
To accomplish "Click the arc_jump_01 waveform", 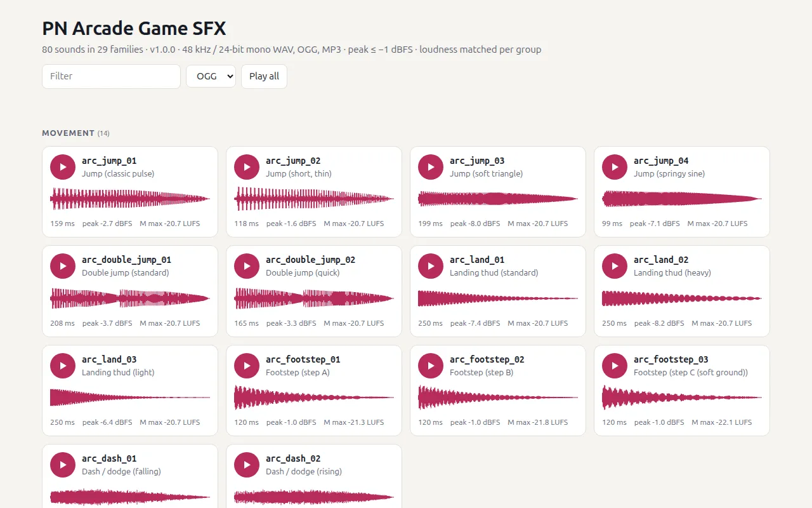I will coord(130,199).
